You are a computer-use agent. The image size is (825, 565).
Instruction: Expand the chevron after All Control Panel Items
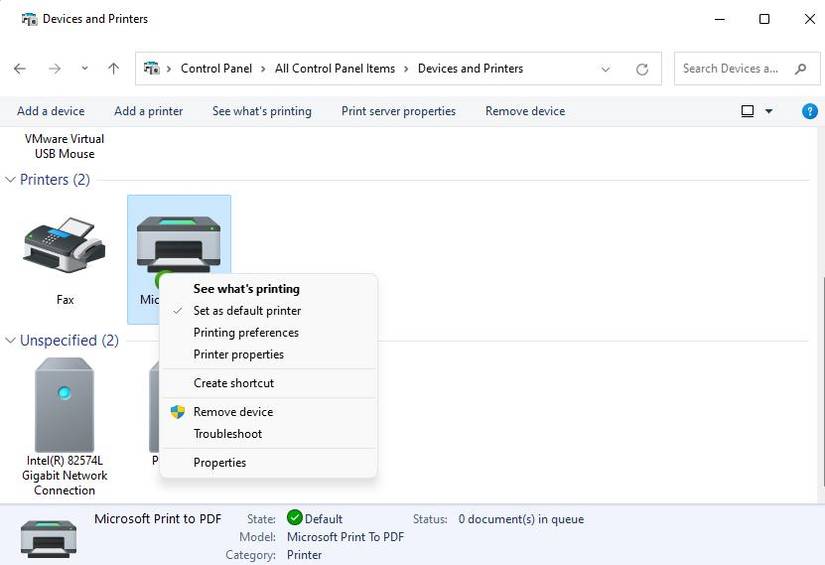click(406, 69)
